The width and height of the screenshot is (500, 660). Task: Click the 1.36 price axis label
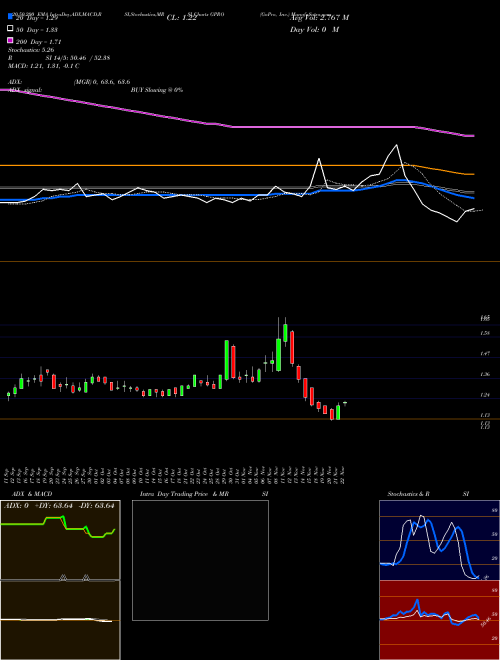click(485, 374)
